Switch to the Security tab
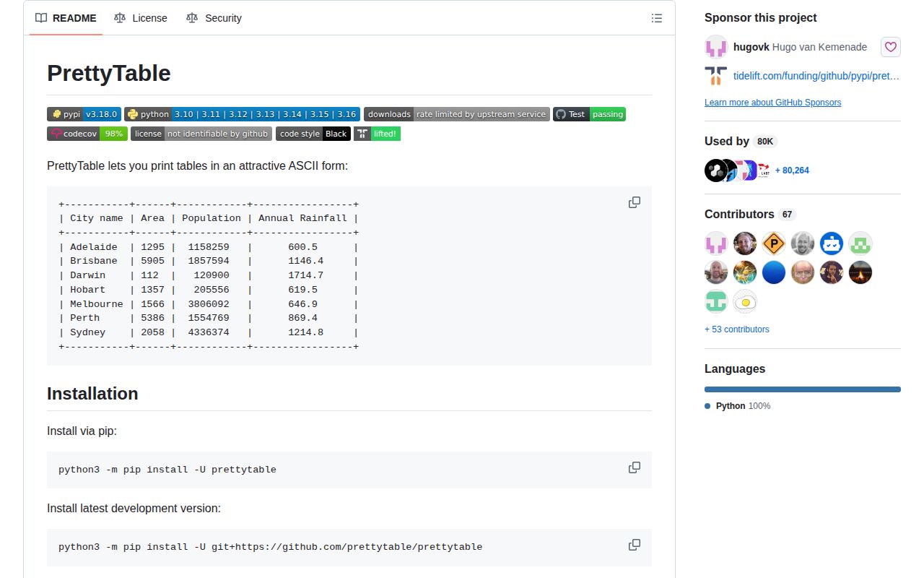Image resolution: width=924 pixels, height=578 pixels. click(214, 18)
